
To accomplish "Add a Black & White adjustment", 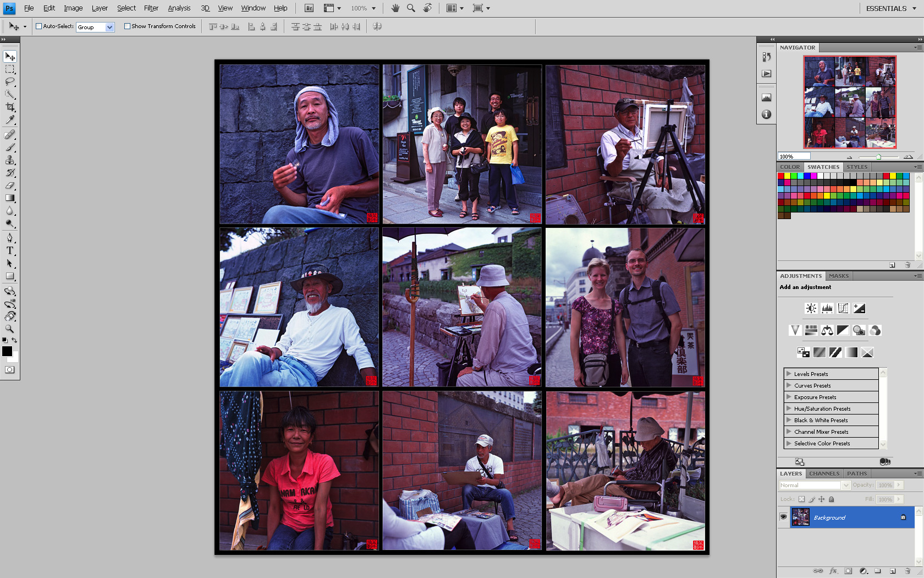I will (x=843, y=330).
